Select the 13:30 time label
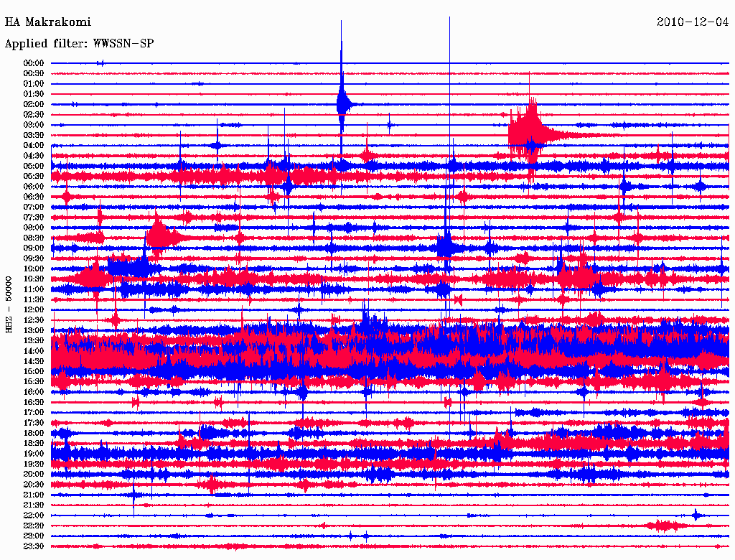Viewport: 735px width, 560px height. pos(34,340)
